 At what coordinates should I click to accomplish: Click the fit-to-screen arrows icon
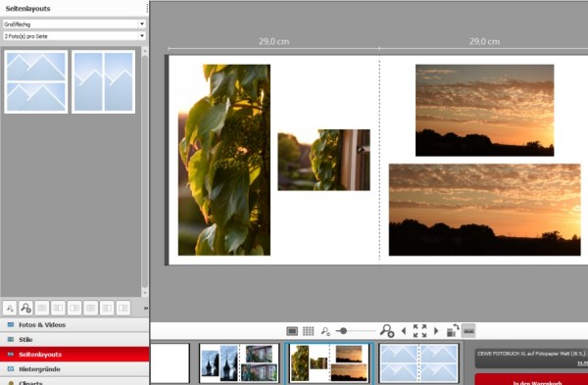pyautogui.click(x=419, y=331)
